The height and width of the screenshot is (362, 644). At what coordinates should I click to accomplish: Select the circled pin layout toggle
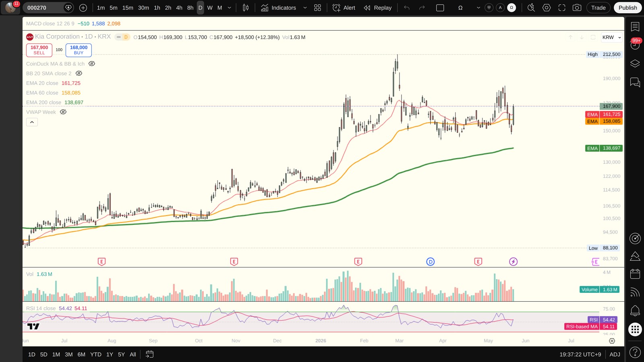[489, 8]
